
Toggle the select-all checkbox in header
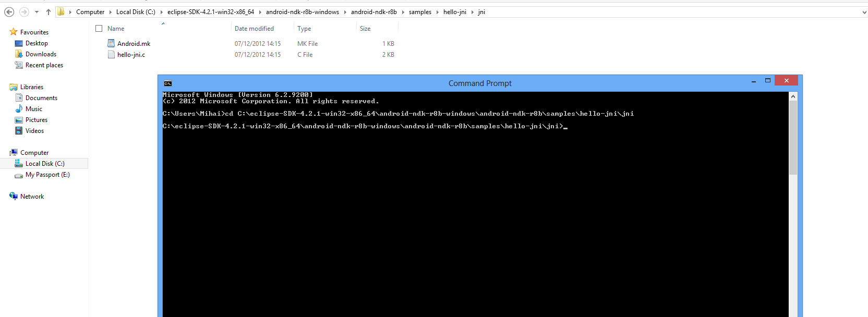click(x=99, y=29)
